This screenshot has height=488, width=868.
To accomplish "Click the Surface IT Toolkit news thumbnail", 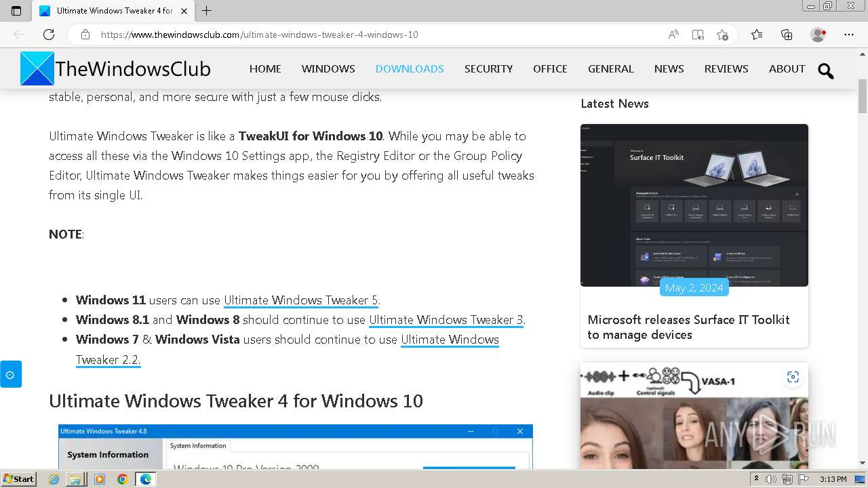I will [x=694, y=205].
